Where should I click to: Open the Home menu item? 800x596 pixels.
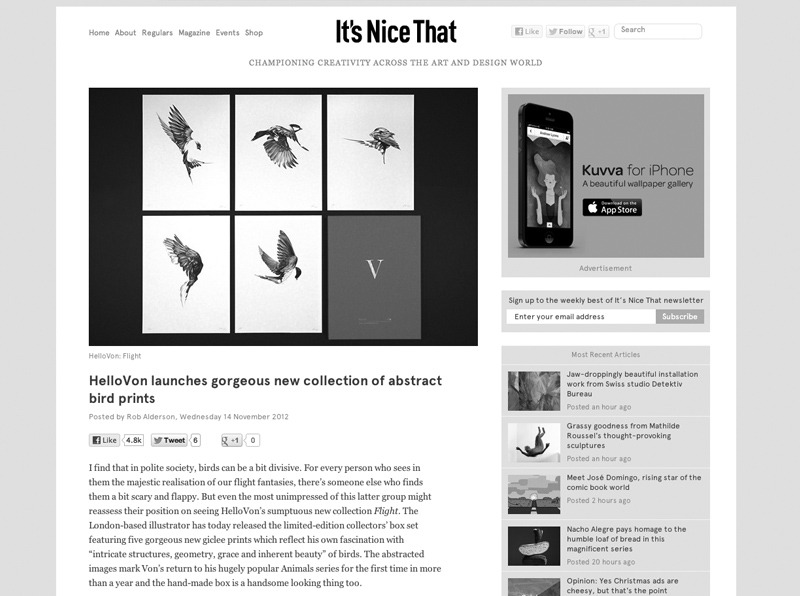(x=99, y=33)
